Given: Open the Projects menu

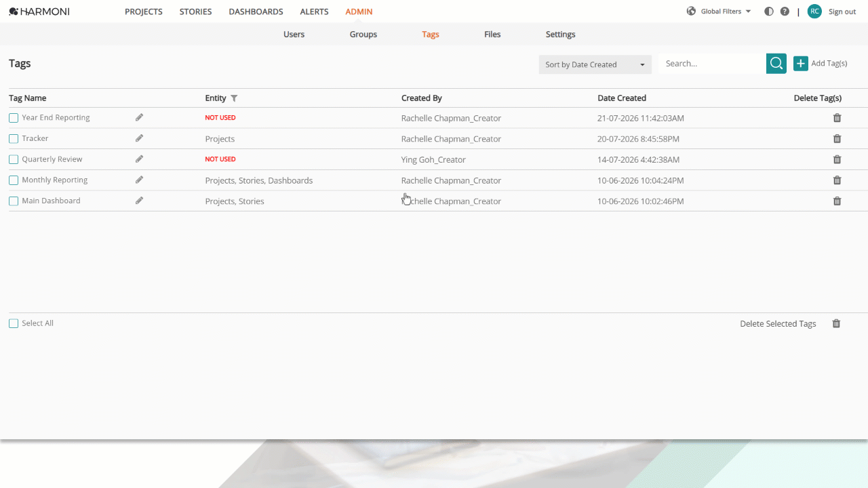Looking at the screenshot, I should [x=144, y=12].
